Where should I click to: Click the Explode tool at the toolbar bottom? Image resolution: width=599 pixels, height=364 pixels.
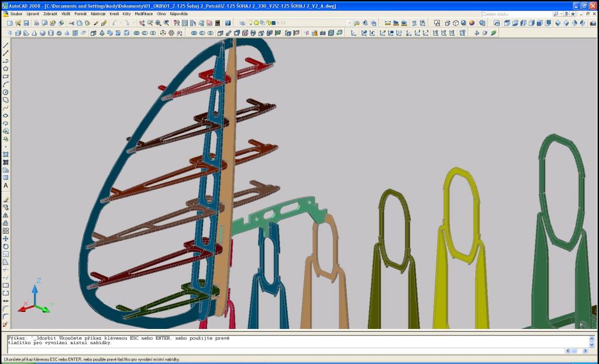click(x=6, y=324)
